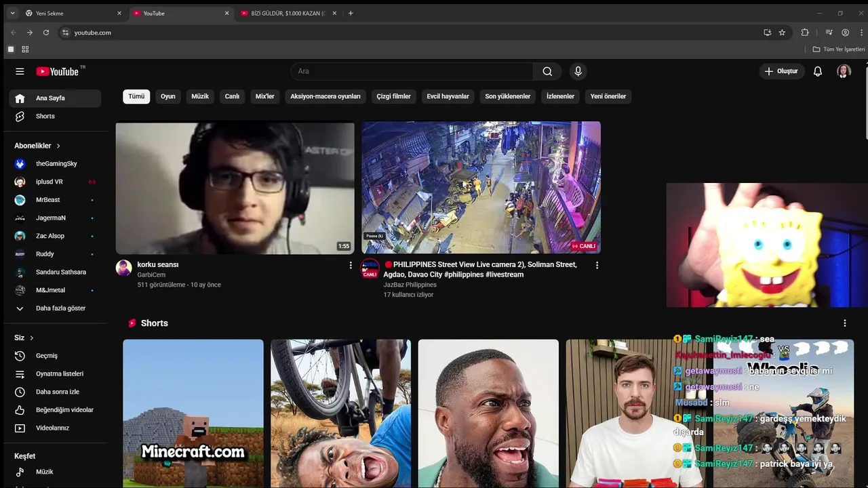The width and height of the screenshot is (868, 488).
Task: Click the YouTube logo
Action: (58, 71)
